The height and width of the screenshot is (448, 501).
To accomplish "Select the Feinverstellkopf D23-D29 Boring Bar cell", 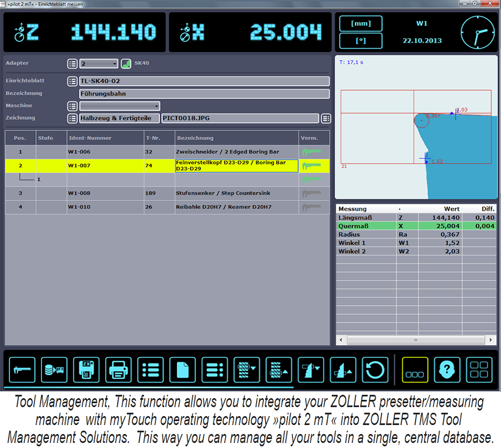I will (236, 166).
